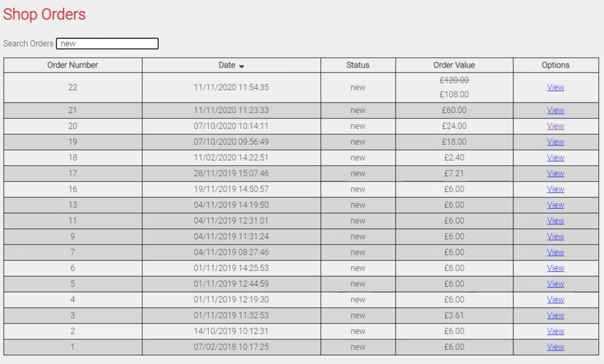Screen dimensions: 604x364
Task: View order number 18 details
Action: tap(555, 157)
